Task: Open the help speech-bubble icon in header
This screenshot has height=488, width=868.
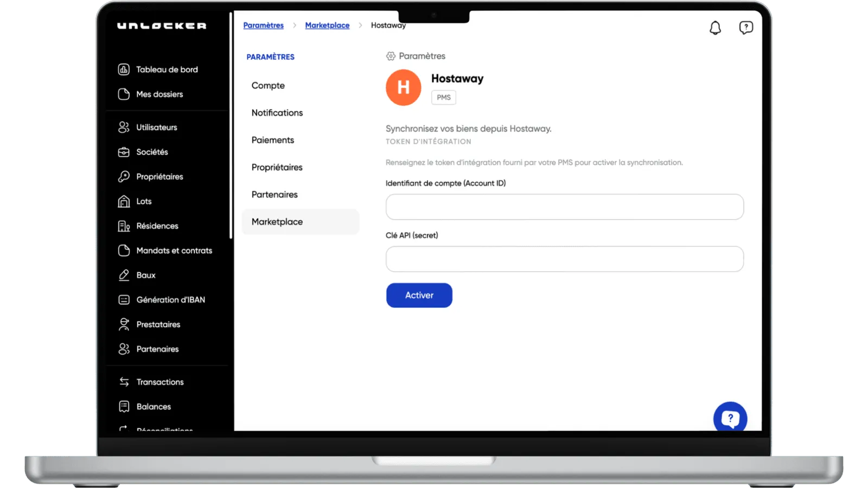Action: click(746, 28)
